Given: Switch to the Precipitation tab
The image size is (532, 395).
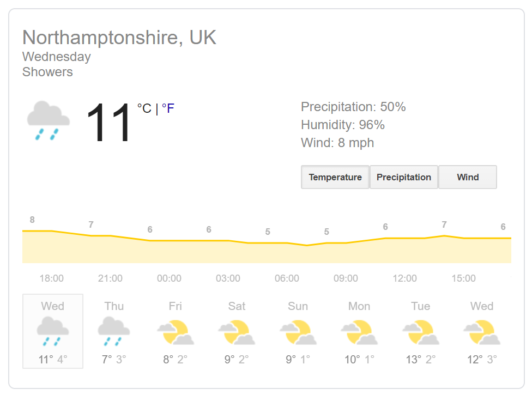Looking at the screenshot, I should 404,177.
